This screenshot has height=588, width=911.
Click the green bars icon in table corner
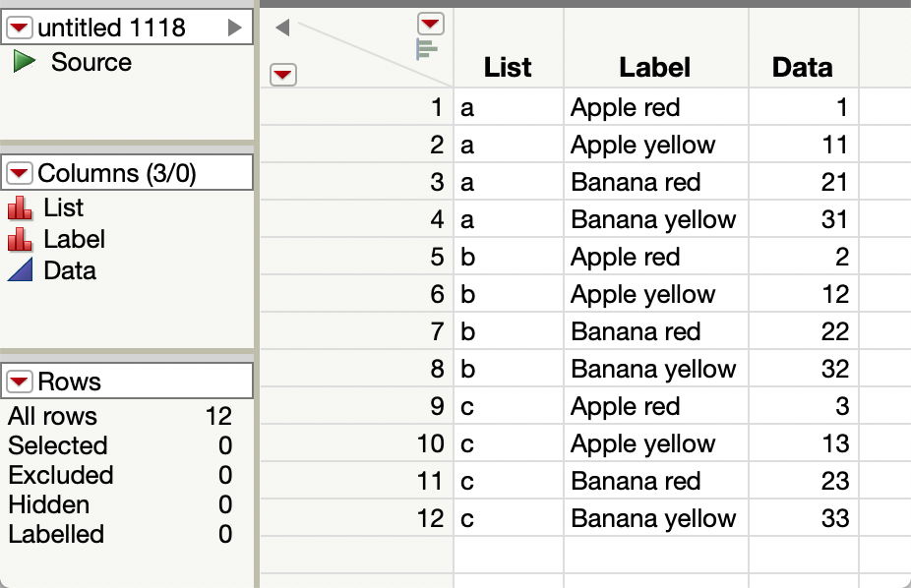click(x=427, y=49)
